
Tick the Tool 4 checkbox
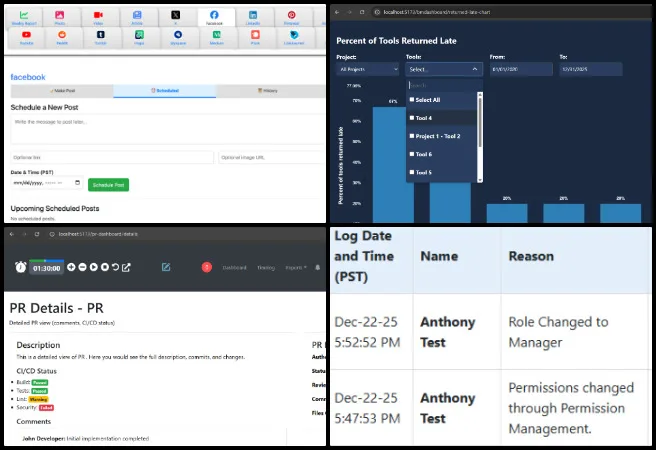411,118
